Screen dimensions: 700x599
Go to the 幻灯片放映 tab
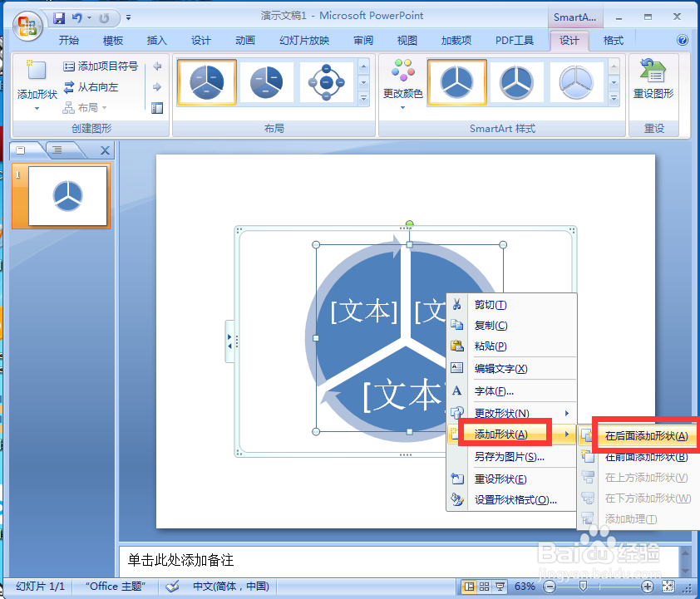coord(304,41)
